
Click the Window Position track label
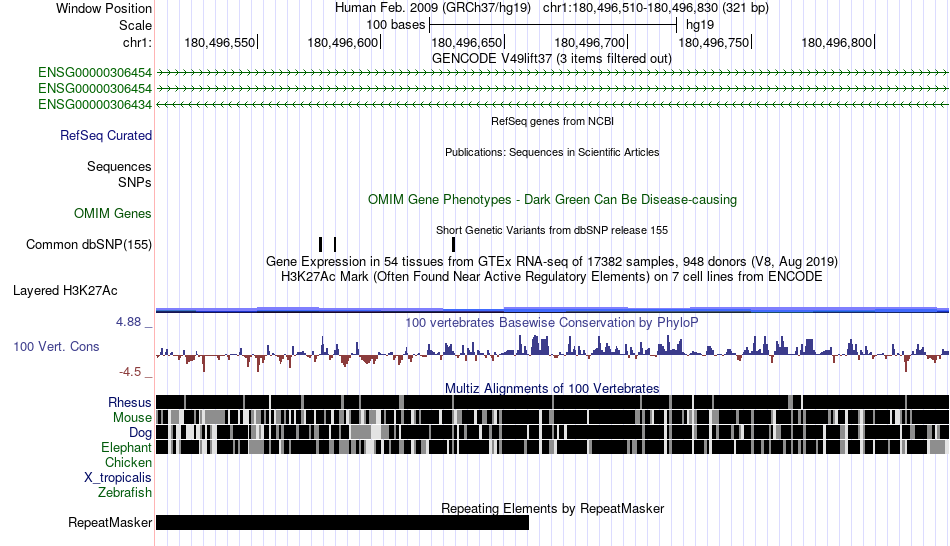click(x=104, y=8)
